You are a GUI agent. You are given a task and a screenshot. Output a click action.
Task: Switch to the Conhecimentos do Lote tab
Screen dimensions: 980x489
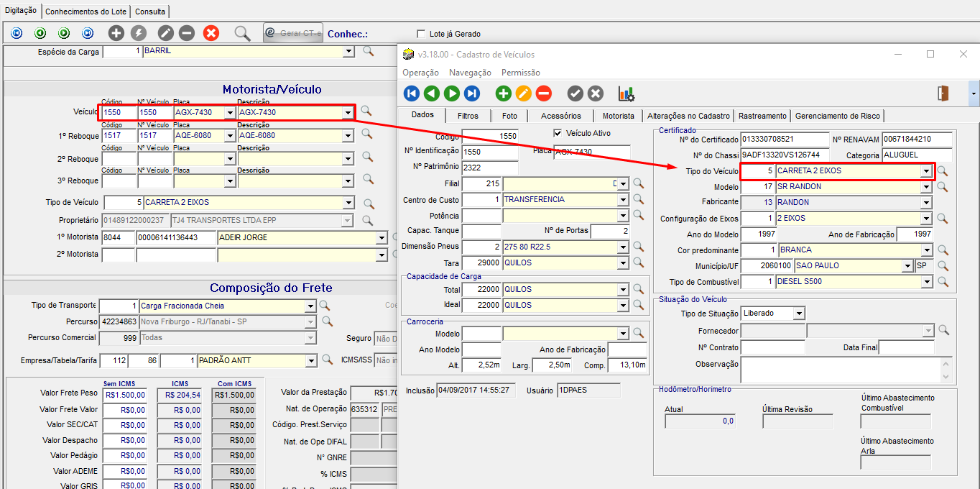[x=86, y=12]
